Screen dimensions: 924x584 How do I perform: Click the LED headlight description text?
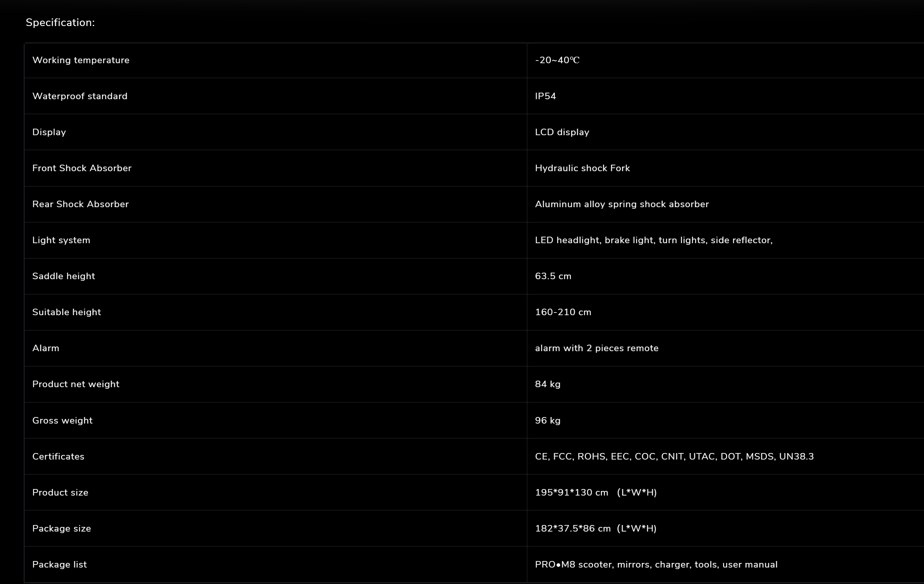[654, 240]
